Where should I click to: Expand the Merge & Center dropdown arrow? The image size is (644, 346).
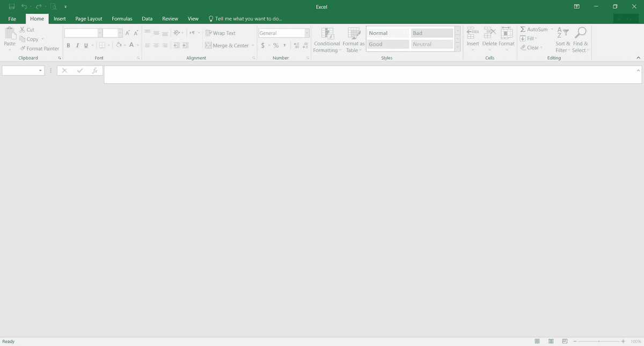[x=253, y=46]
